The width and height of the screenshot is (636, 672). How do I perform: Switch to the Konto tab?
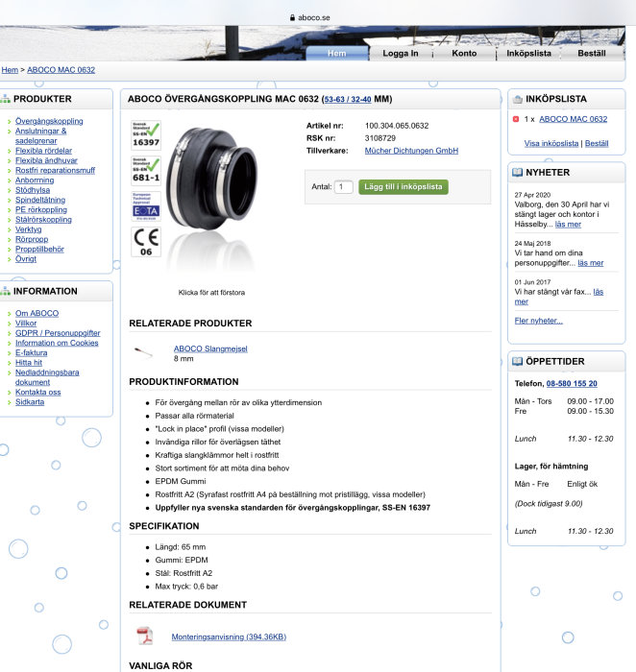[464, 53]
